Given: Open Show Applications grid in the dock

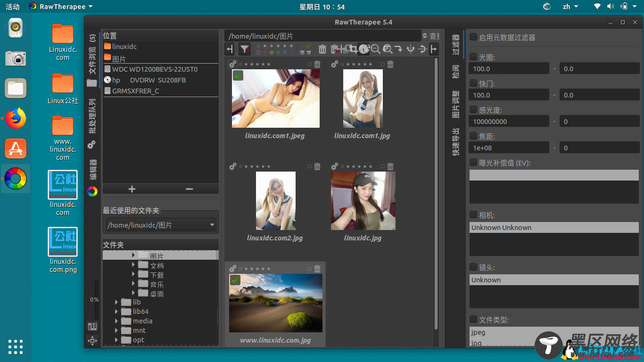Looking at the screenshot, I should point(16,346).
